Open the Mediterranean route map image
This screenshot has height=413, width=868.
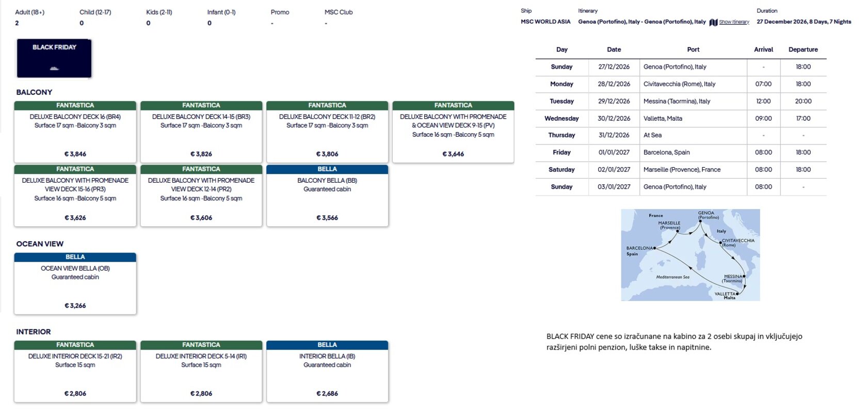point(690,255)
